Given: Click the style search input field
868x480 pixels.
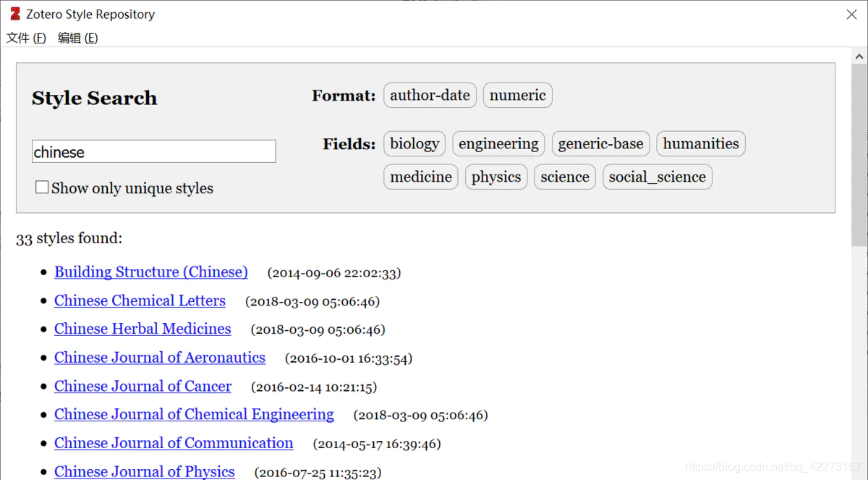Looking at the screenshot, I should 154,151.
